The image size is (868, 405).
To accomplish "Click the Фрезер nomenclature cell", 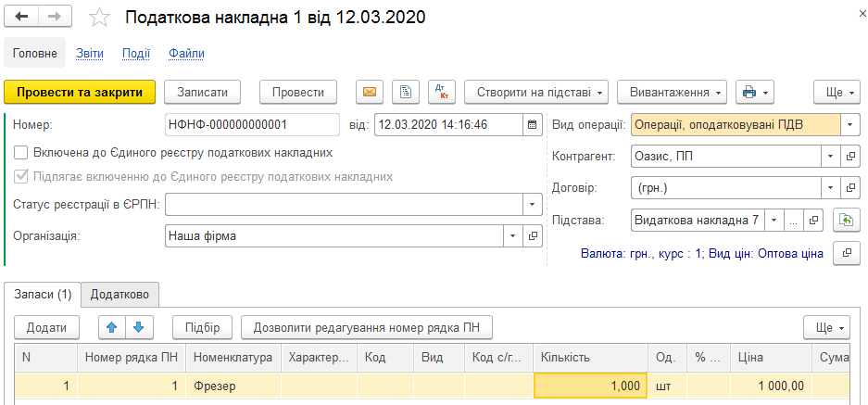I will [233, 386].
